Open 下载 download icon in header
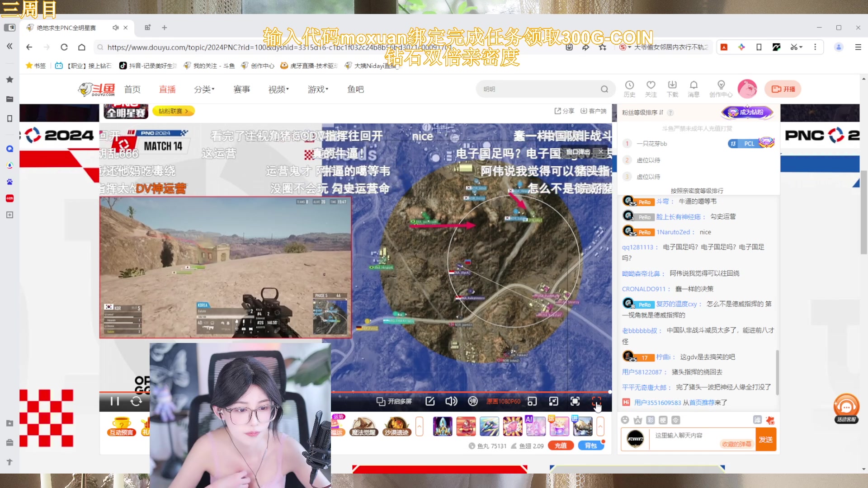This screenshot has height=488, width=868. tap(672, 89)
